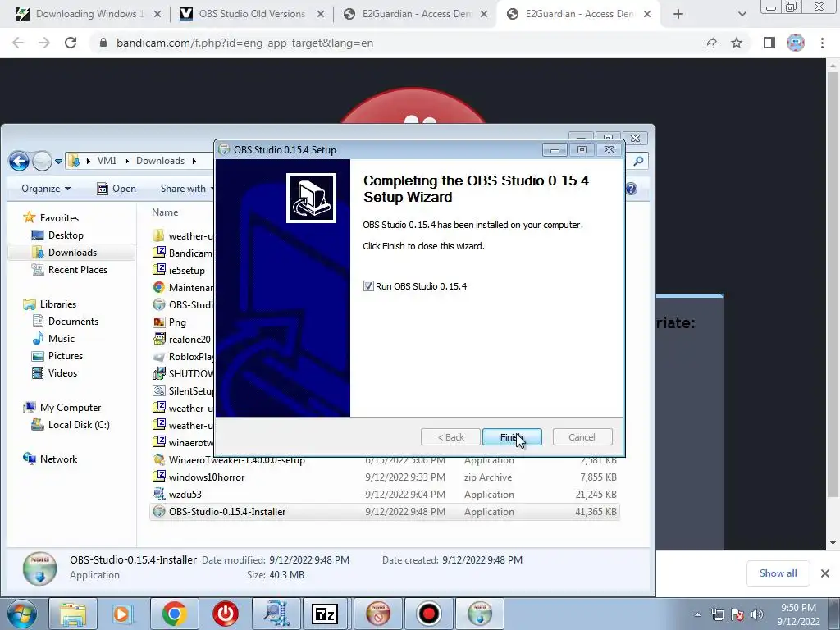The height and width of the screenshot is (630, 840).
Task: Open Chrome three-dot menu
Action: (x=822, y=43)
